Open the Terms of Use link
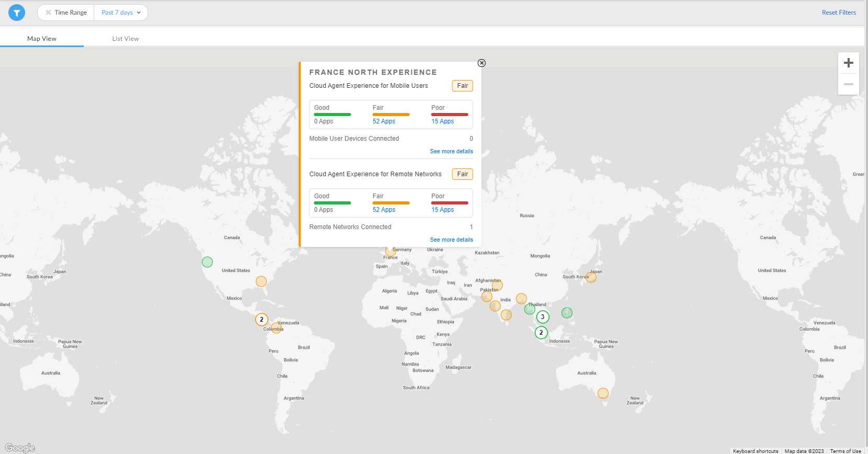 point(845,451)
